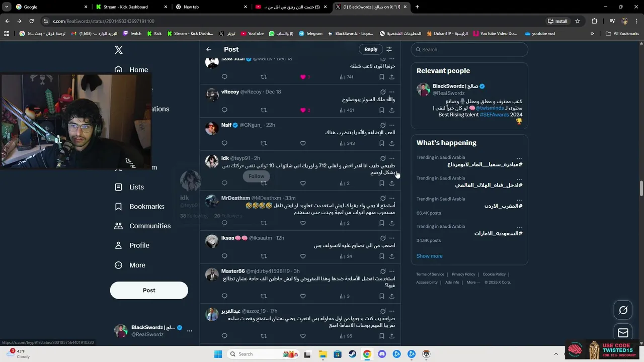Like MrDeathxm's reply
The image size is (644, 362).
(x=303, y=223)
